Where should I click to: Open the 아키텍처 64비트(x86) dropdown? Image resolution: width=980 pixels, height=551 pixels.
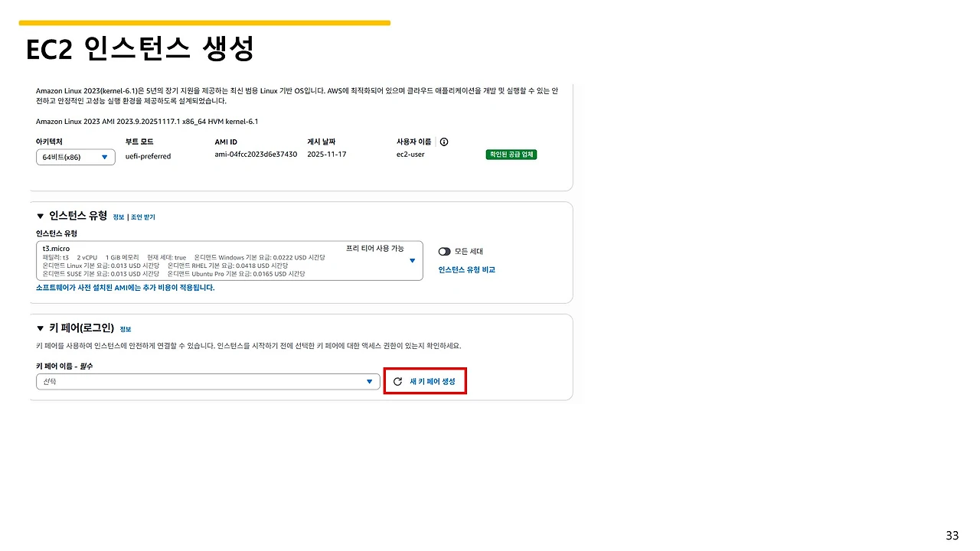point(76,157)
